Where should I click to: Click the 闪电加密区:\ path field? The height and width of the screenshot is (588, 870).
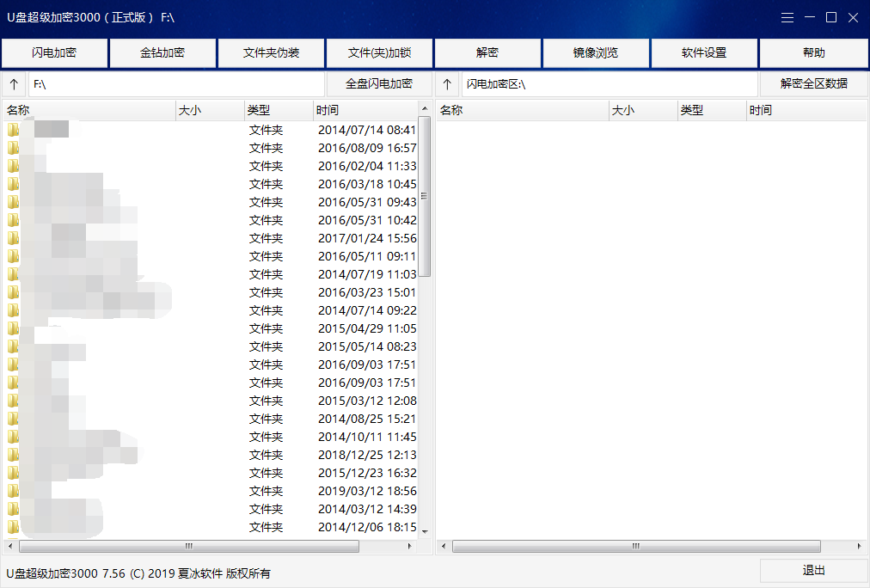tap(610, 84)
